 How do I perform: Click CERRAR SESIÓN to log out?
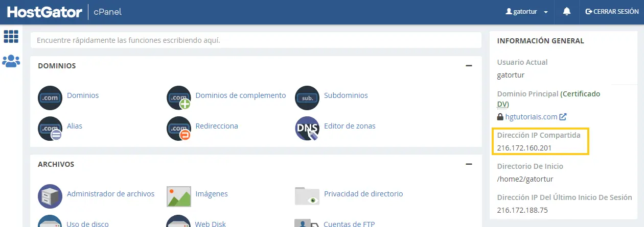612,11
